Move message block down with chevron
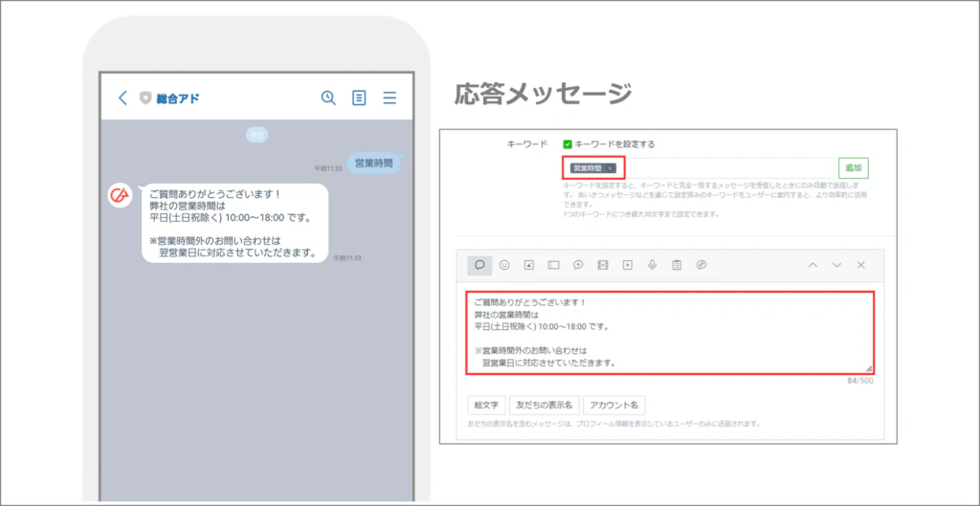Image resolution: width=980 pixels, height=506 pixels. [x=836, y=265]
